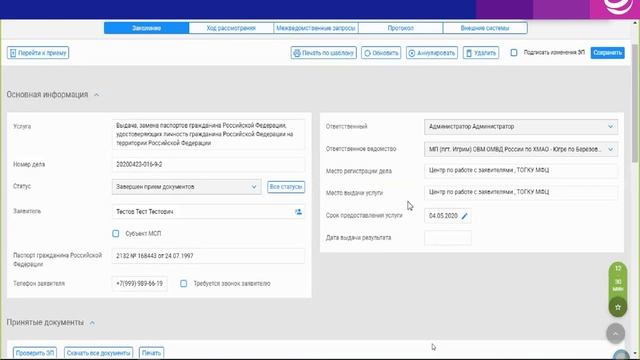The image size is (640, 360).
Task: Collapse the Основная информация section
Action: (96, 95)
